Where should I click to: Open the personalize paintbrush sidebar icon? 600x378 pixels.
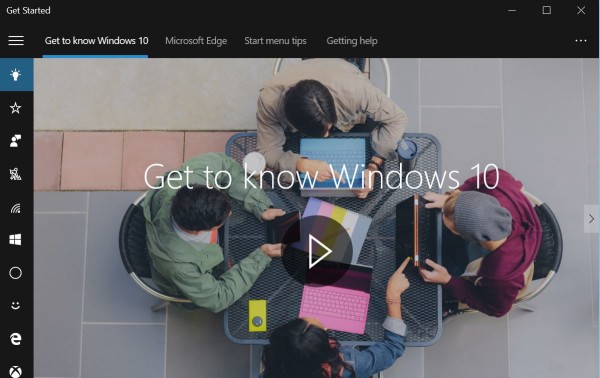16,174
